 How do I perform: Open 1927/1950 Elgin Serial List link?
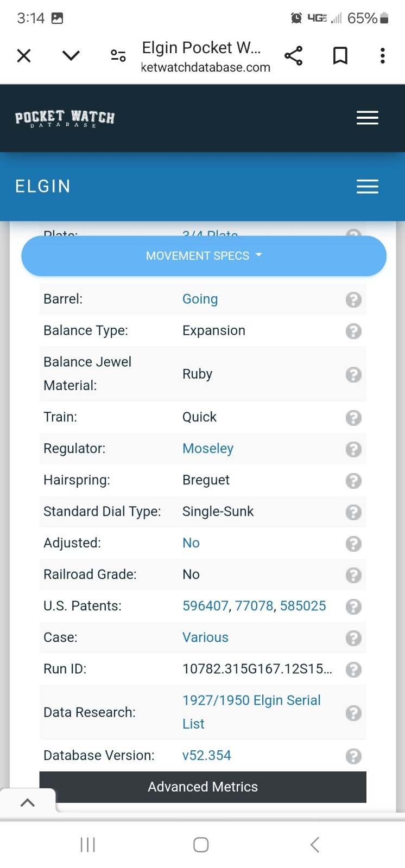click(x=251, y=712)
